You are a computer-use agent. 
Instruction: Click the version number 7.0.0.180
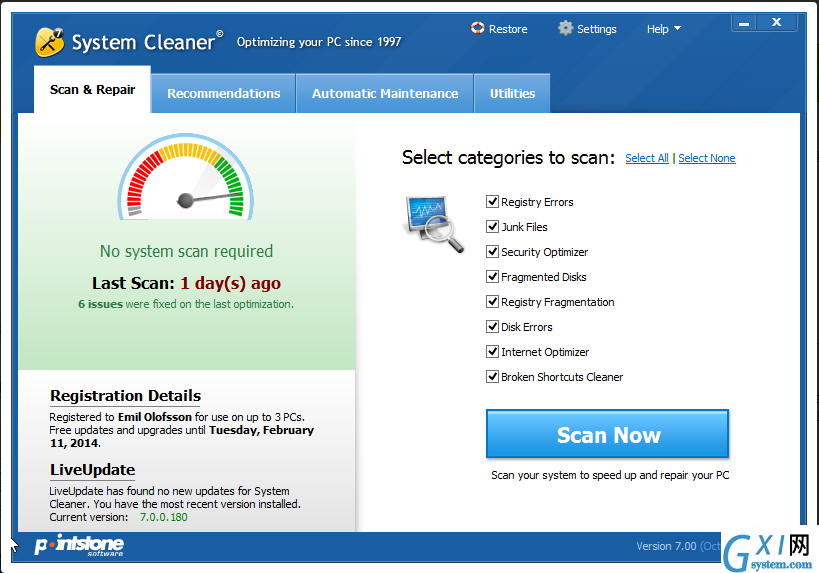click(163, 517)
